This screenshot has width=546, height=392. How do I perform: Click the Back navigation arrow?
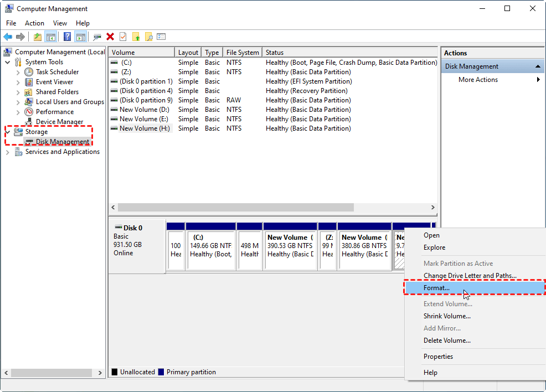click(7, 37)
